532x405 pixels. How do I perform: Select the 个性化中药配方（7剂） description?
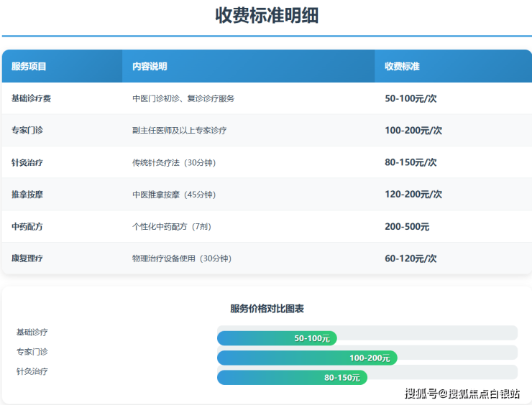(x=171, y=226)
